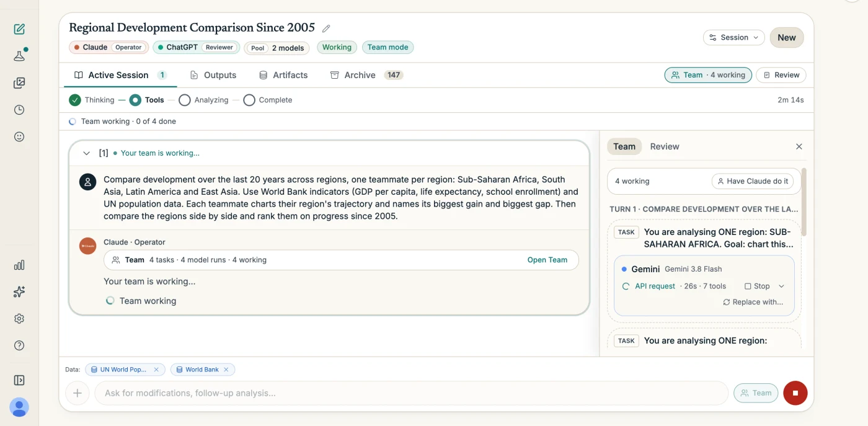Switch to the Archive tab
The height and width of the screenshot is (426, 868).
pos(366,75)
